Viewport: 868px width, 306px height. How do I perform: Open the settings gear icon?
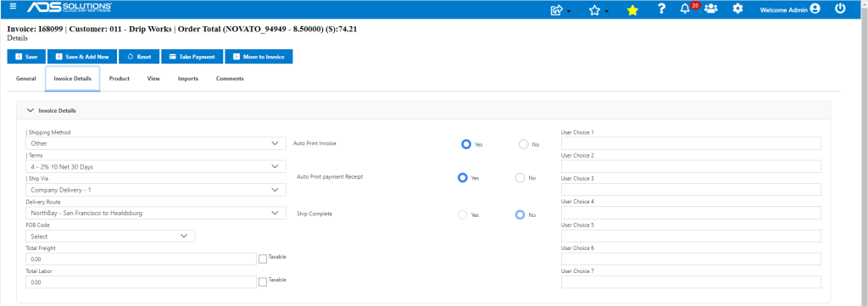[737, 8]
